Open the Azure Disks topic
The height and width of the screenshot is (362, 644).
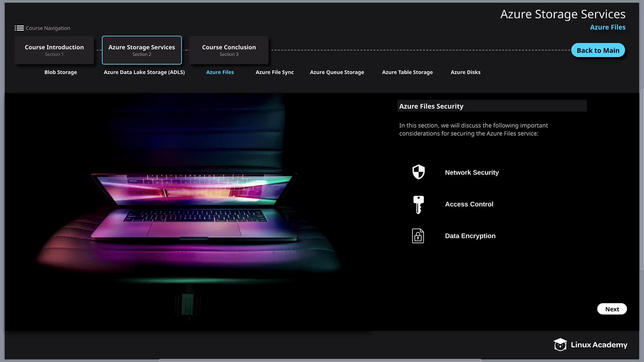(465, 72)
